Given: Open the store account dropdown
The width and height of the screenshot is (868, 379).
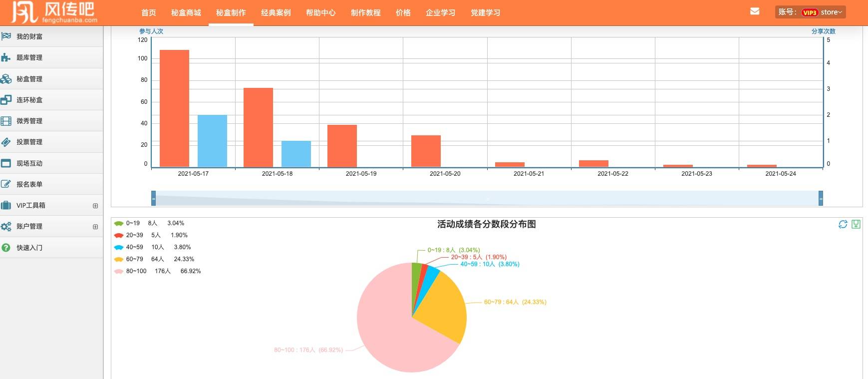Looking at the screenshot, I should (x=831, y=12).
